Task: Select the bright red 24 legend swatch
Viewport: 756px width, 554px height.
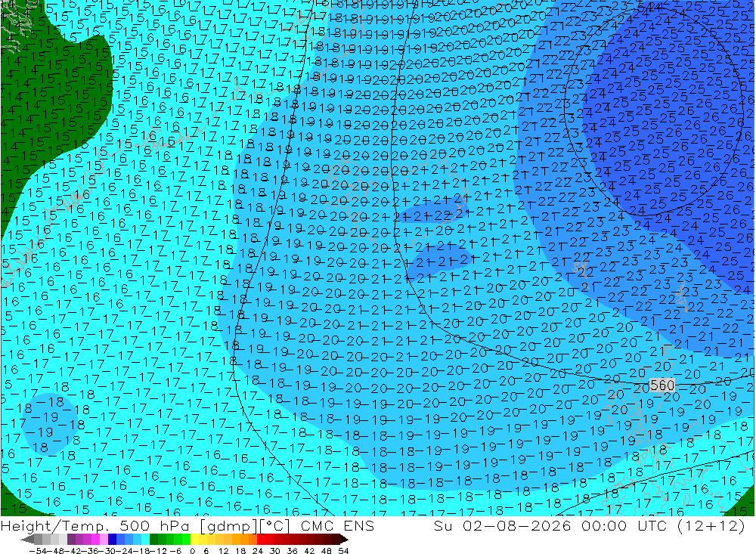Action: 261,539
